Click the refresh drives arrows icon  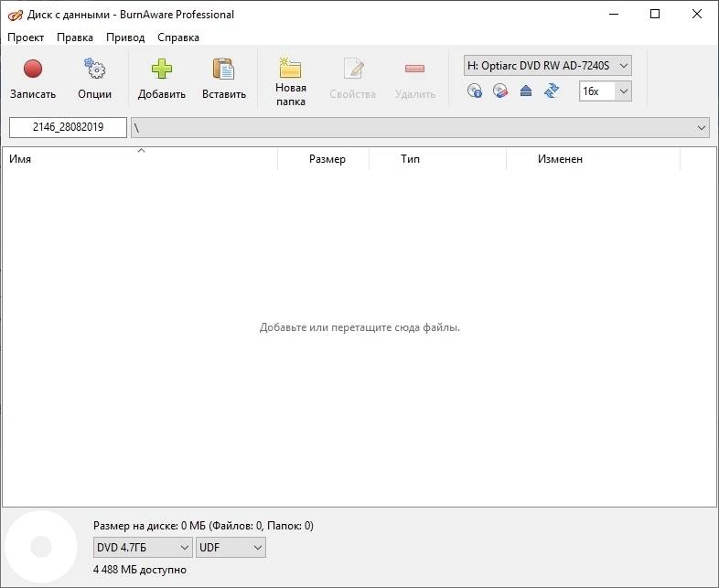pos(552,91)
